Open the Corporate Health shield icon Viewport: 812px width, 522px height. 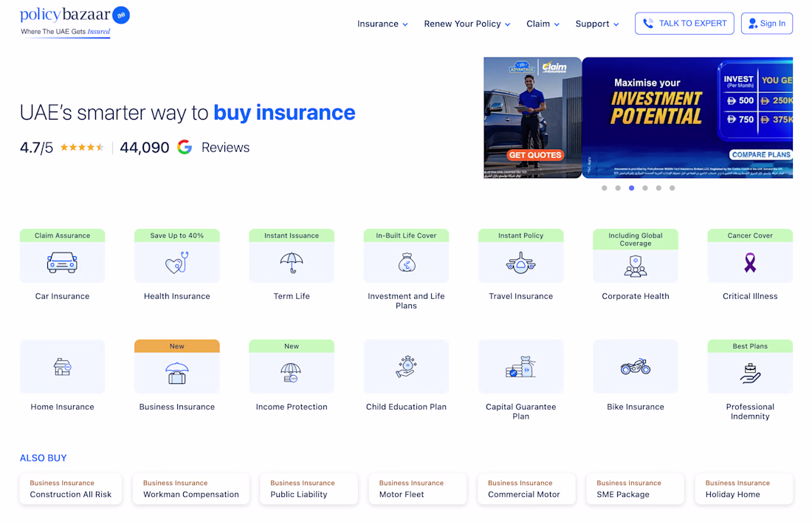click(x=636, y=267)
